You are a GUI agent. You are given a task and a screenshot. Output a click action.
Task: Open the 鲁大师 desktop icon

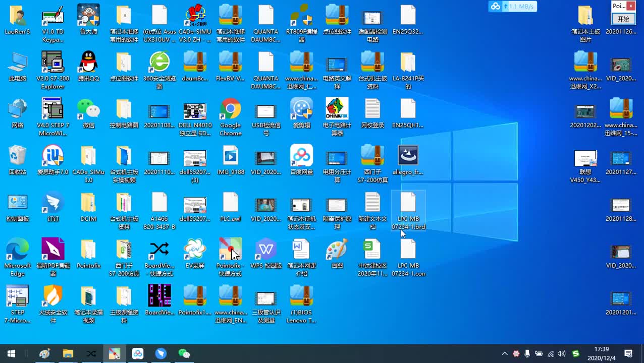[x=88, y=20]
